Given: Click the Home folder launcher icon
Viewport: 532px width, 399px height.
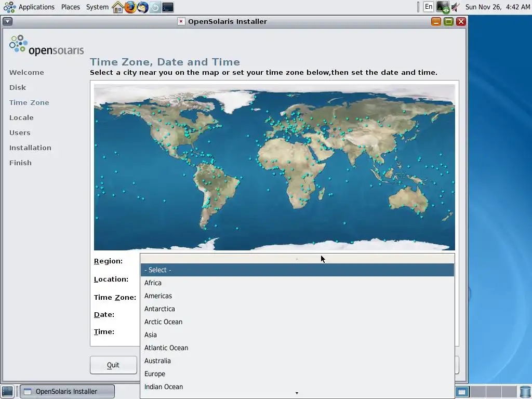Looking at the screenshot, I should tap(117, 7).
